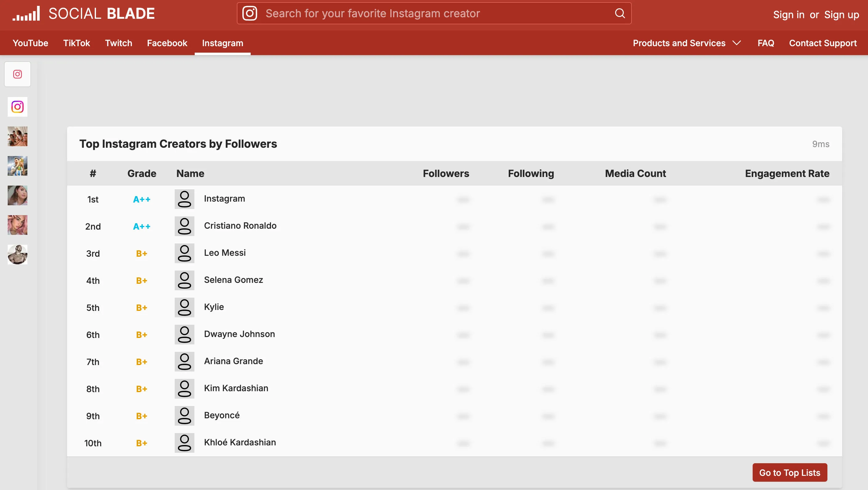Open the Contact Support link
Image resolution: width=868 pixels, height=490 pixels.
[x=822, y=43]
